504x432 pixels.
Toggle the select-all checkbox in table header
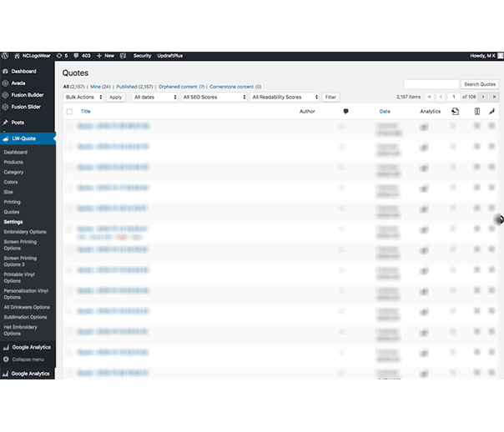(x=69, y=111)
